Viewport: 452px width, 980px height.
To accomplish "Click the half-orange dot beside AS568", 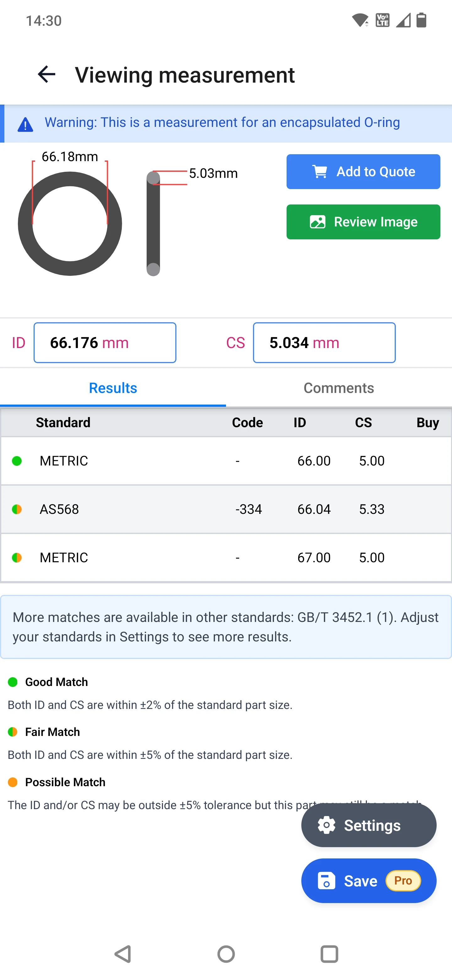I will point(17,509).
